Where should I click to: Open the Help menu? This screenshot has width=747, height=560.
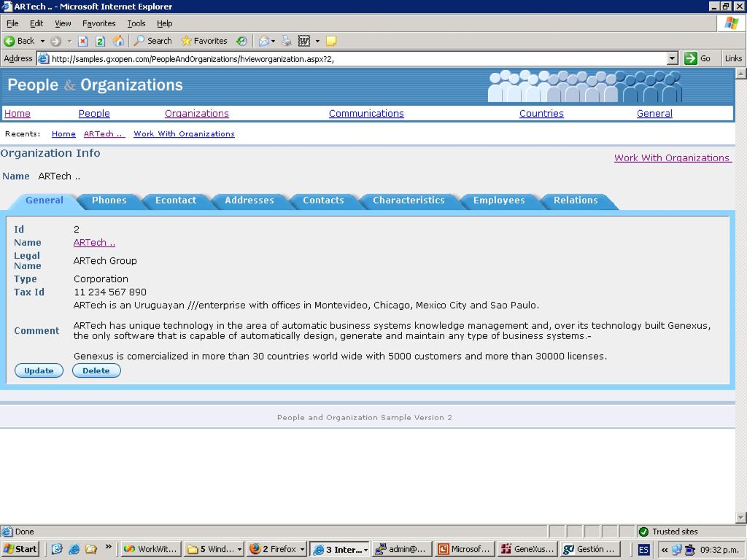[165, 23]
